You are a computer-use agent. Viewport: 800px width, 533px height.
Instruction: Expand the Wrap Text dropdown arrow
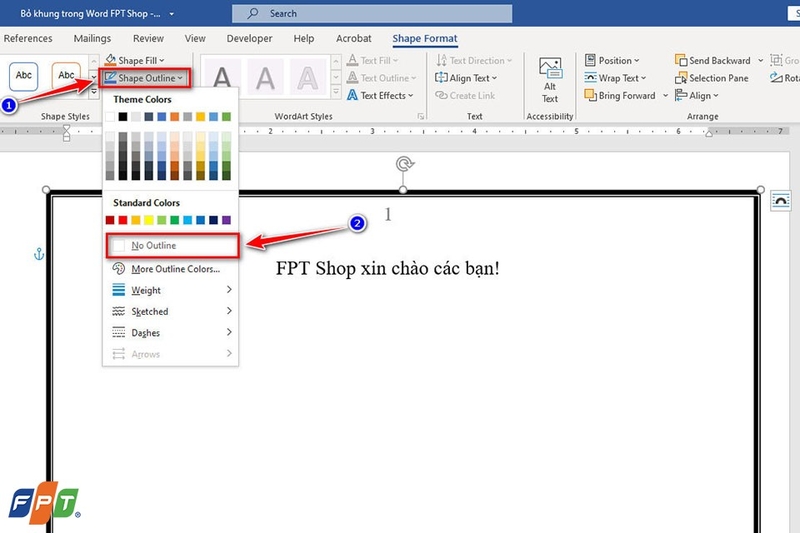pyautogui.click(x=643, y=79)
